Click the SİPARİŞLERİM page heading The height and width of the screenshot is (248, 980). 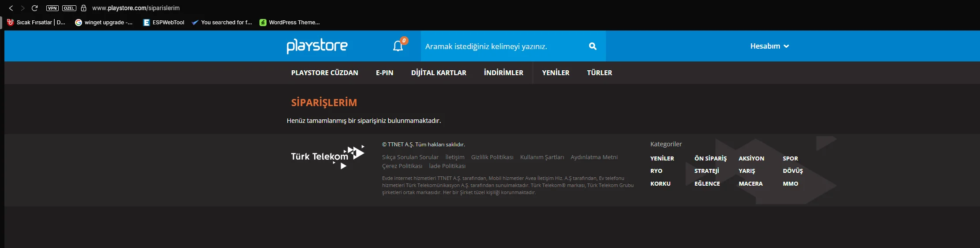click(324, 103)
